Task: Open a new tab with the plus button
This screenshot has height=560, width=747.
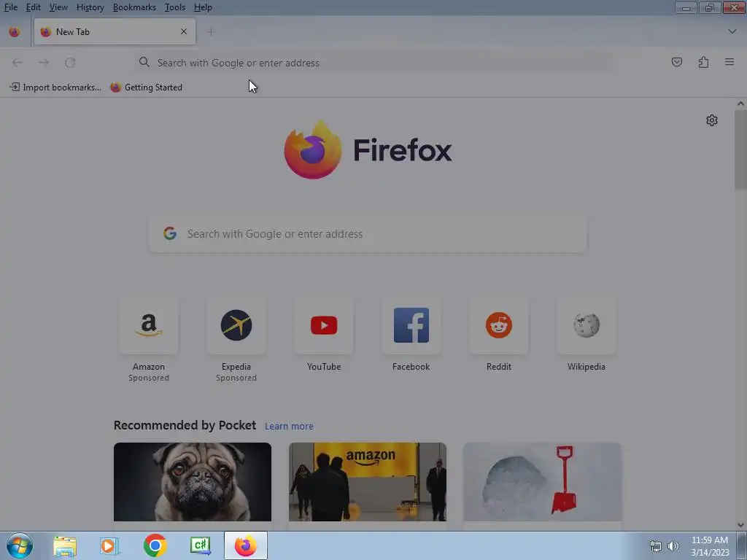Action: tap(211, 32)
